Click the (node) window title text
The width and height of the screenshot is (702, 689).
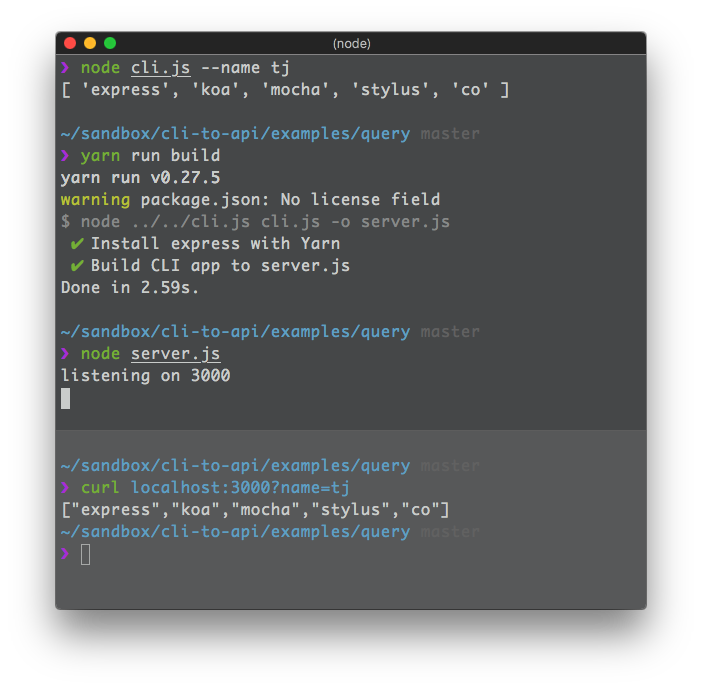coord(351,43)
